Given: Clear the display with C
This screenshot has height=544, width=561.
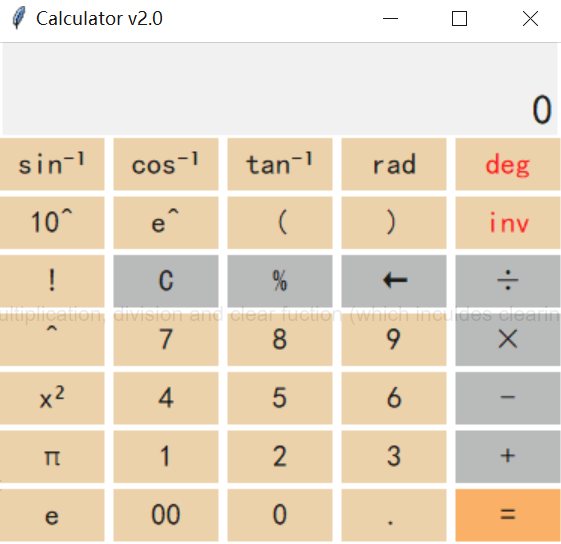Looking at the screenshot, I should 166,281.
